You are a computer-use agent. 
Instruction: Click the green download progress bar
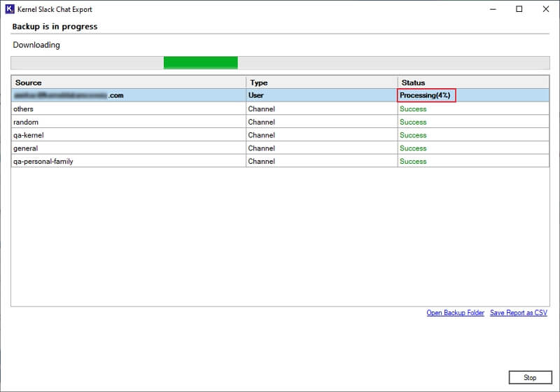pos(201,62)
